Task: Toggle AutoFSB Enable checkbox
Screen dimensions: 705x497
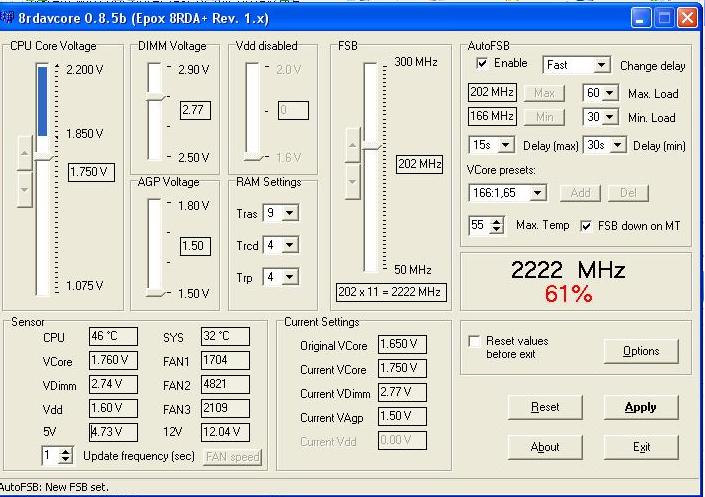Action: (x=482, y=63)
